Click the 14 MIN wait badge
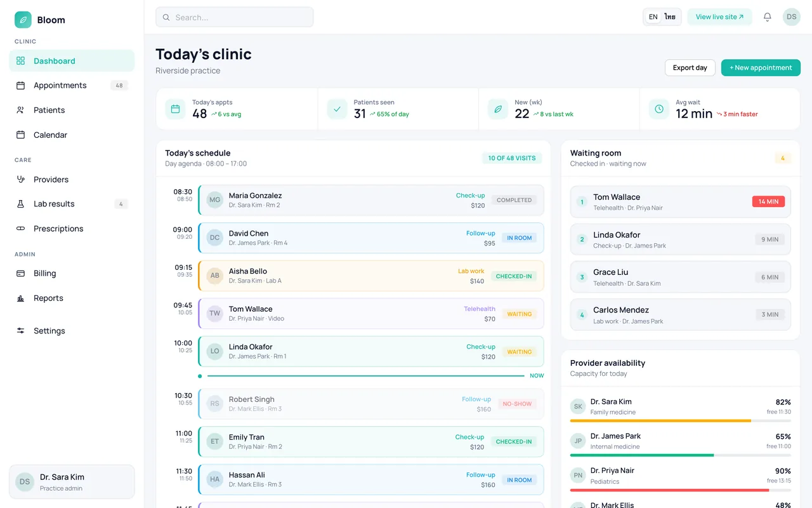The image size is (812, 508). pyautogui.click(x=768, y=201)
